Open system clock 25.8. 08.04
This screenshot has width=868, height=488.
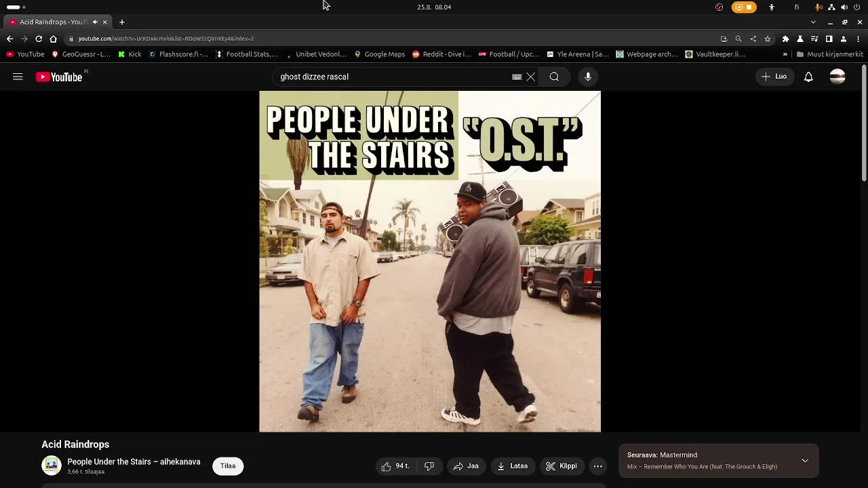click(x=434, y=7)
